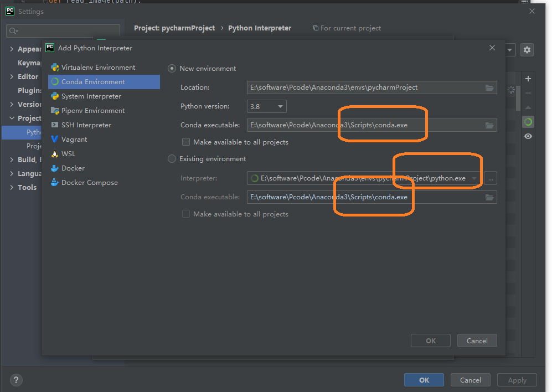The width and height of the screenshot is (552, 392).
Task: Open the Editor settings page
Action: [28, 76]
